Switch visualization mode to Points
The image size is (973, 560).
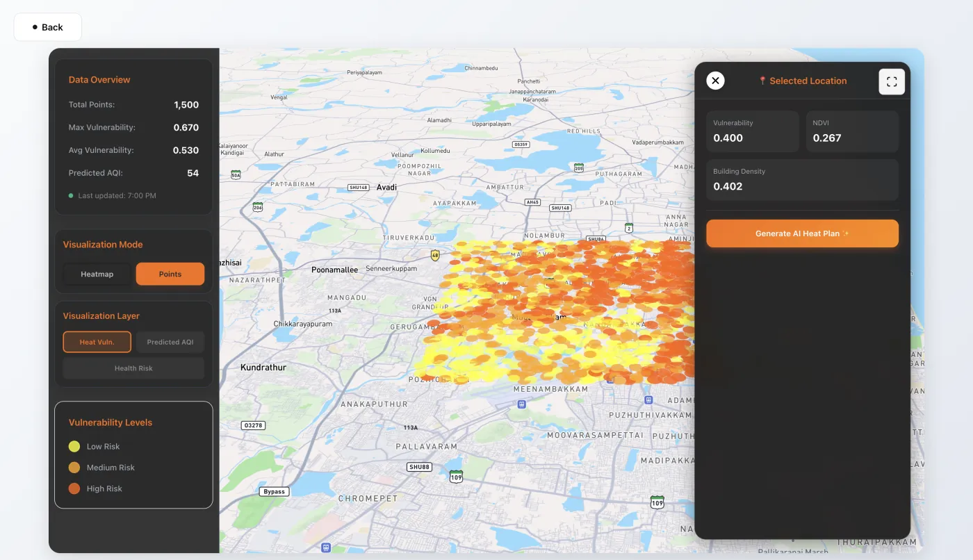point(170,274)
